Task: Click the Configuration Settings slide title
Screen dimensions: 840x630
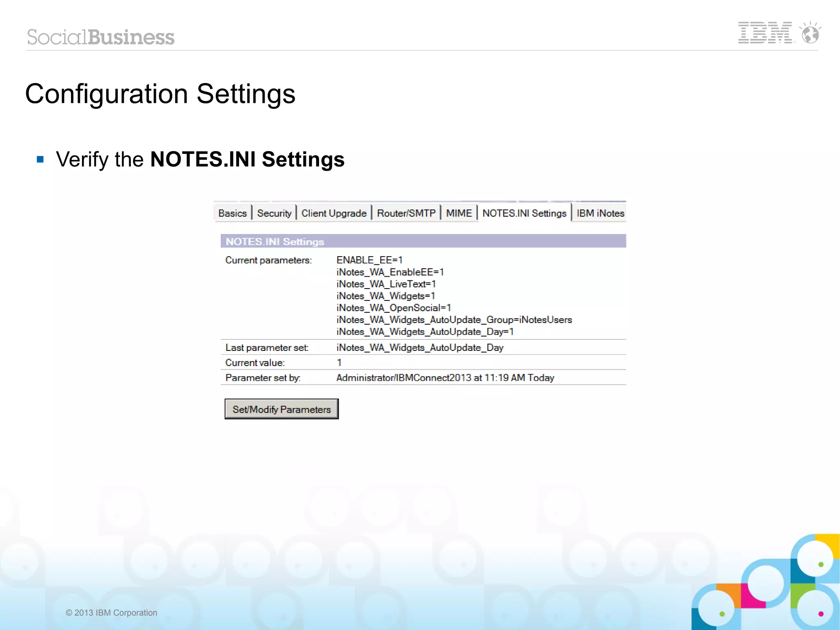Action: pos(160,94)
